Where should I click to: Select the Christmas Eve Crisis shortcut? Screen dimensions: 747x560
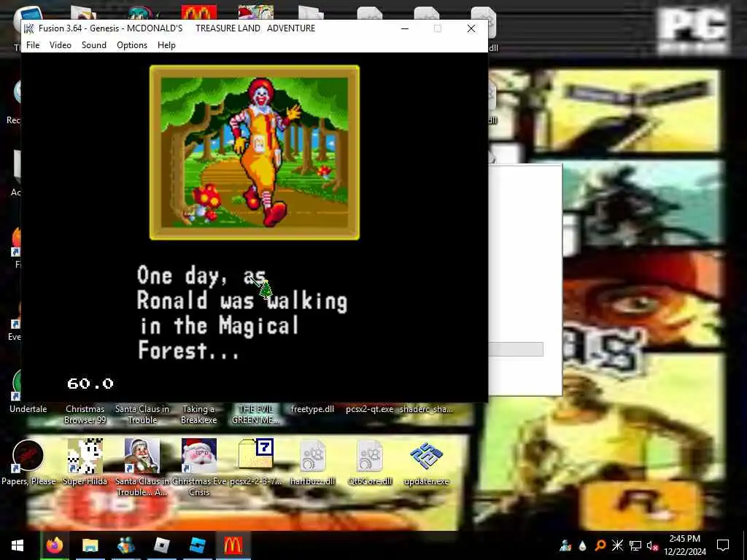199,467
